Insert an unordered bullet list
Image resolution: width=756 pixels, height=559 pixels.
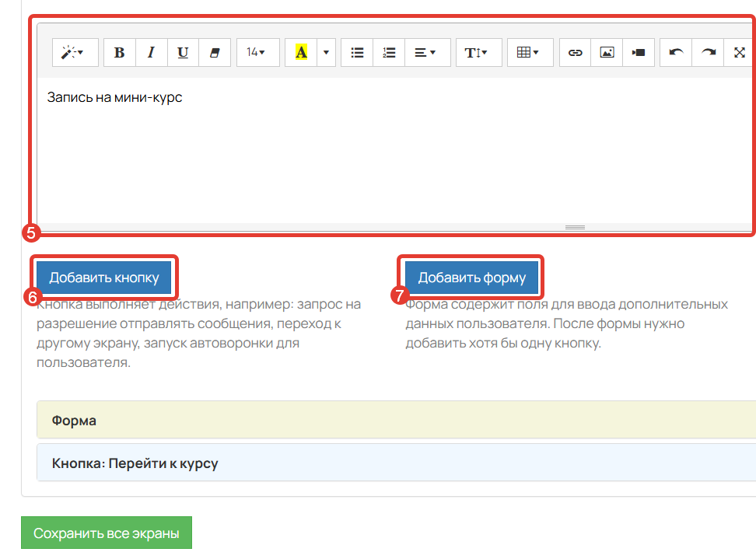(x=357, y=53)
